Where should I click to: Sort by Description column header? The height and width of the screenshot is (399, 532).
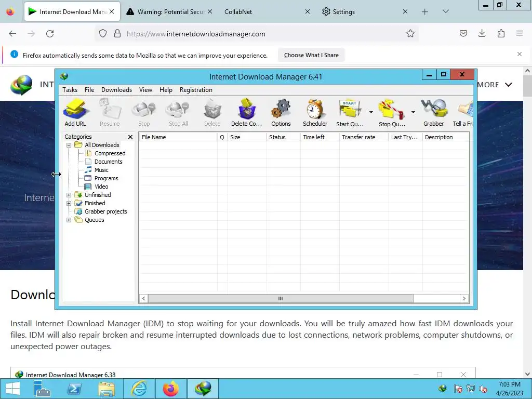point(445,137)
